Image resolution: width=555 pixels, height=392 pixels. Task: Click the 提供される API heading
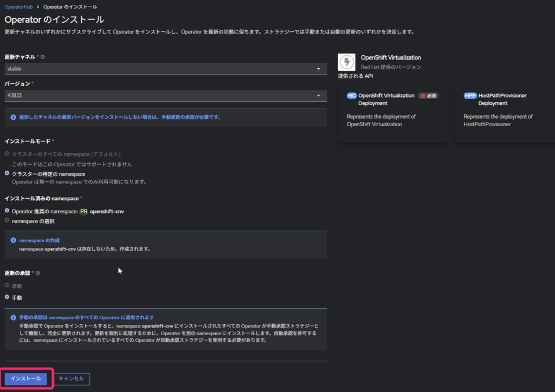(356, 76)
